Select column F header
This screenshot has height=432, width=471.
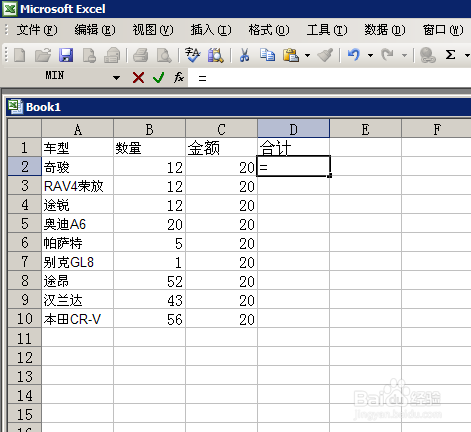point(436,129)
